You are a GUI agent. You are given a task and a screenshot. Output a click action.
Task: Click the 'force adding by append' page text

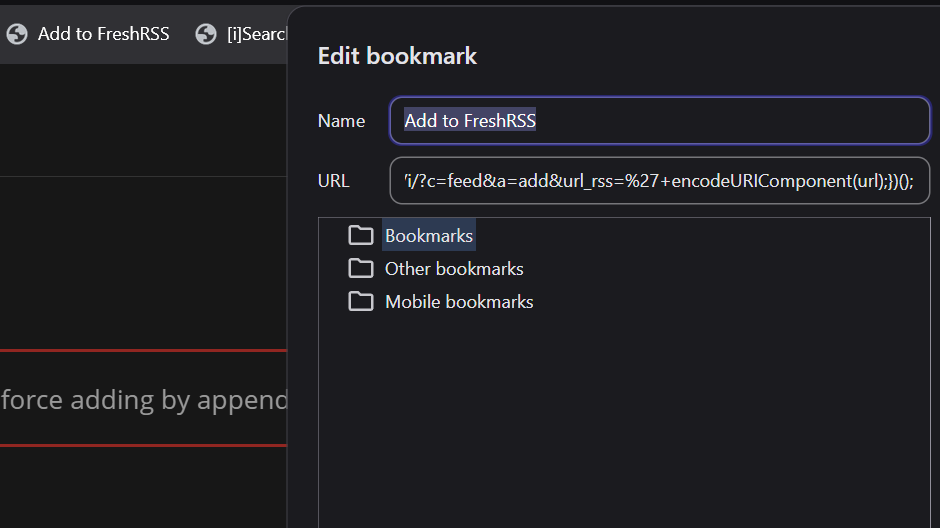coord(144,400)
